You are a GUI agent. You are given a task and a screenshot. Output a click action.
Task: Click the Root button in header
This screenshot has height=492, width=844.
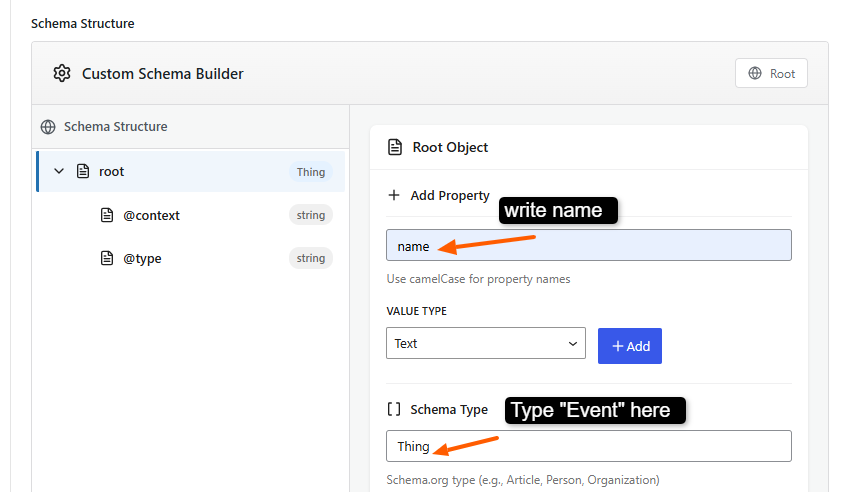771,73
